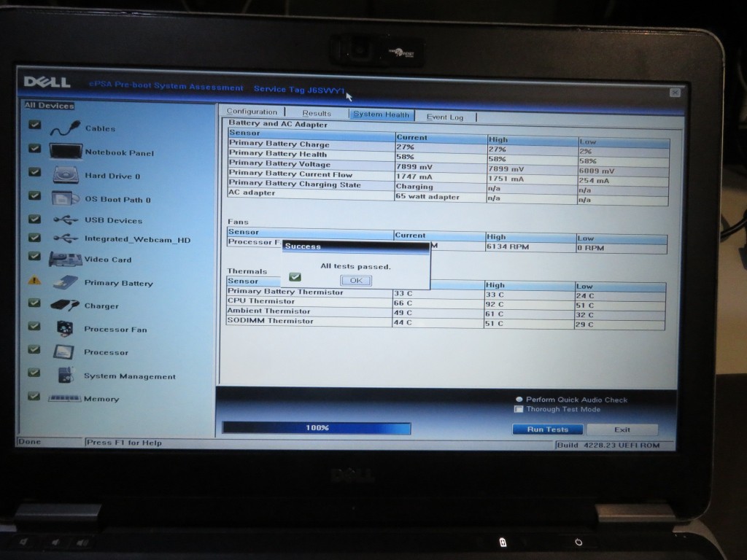This screenshot has height=560, width=747.
Task: Select the Video Card icon
Action: (65, 259)
